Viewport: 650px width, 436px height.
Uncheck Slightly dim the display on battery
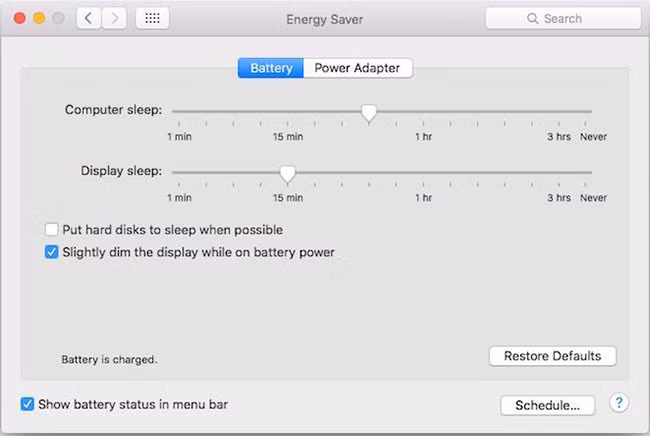52,252
